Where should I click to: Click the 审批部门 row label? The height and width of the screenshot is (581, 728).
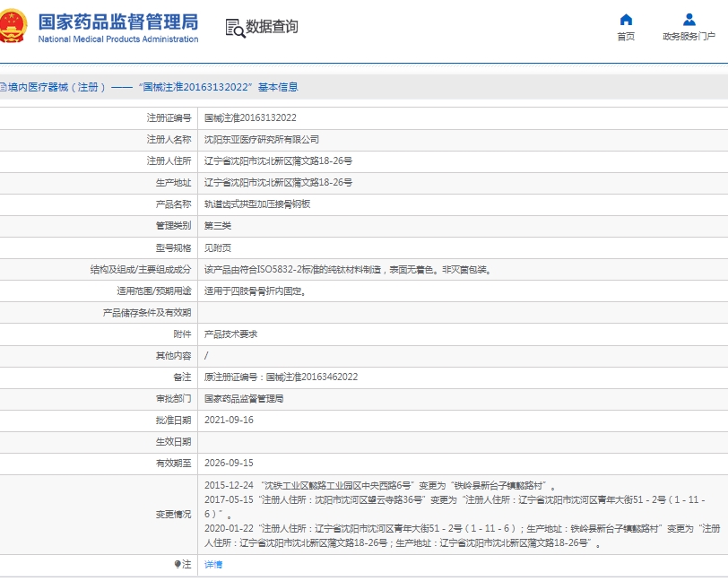[173, 398]
